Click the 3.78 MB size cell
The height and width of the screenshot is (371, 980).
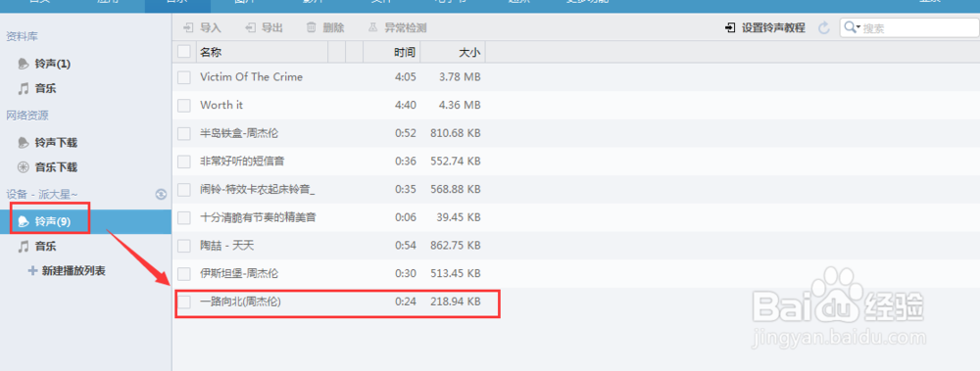(460, 76)
